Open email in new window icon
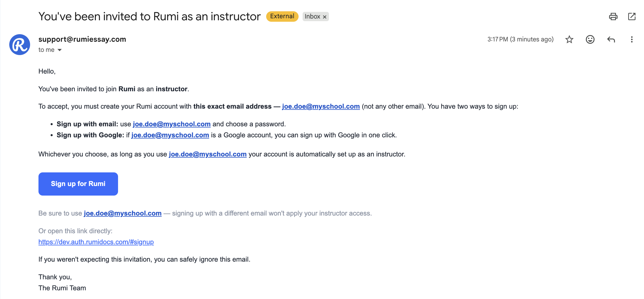This screenshot has height=299, width=644. [x=632, y=17]
